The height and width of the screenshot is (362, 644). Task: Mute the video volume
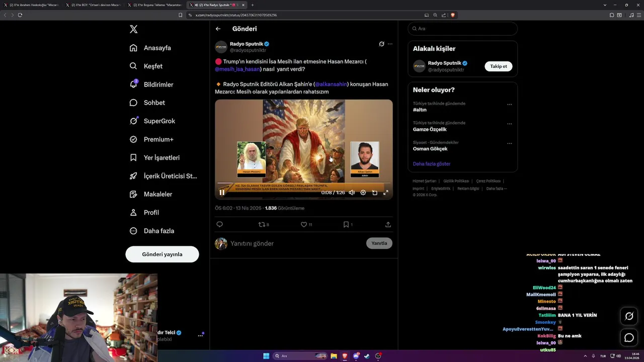coord(352,193)
